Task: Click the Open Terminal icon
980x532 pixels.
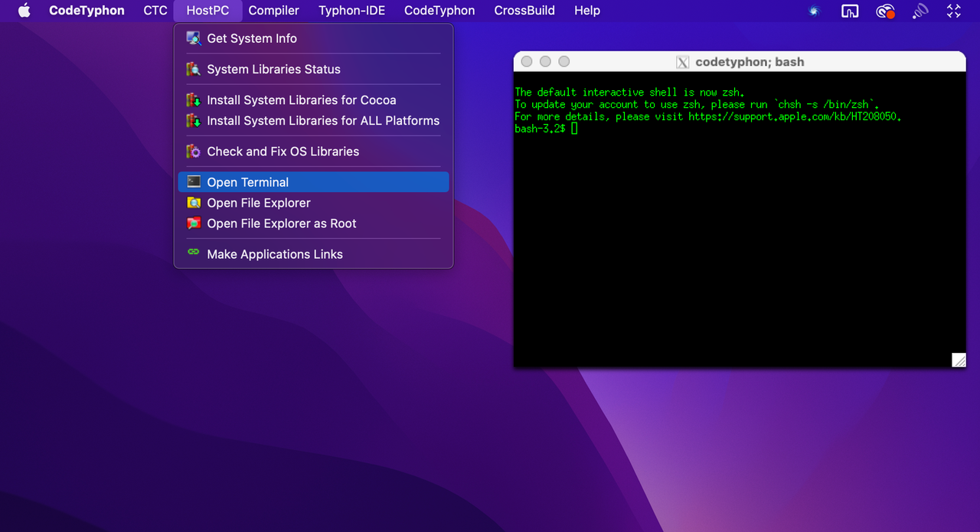Action: [194, 182]
